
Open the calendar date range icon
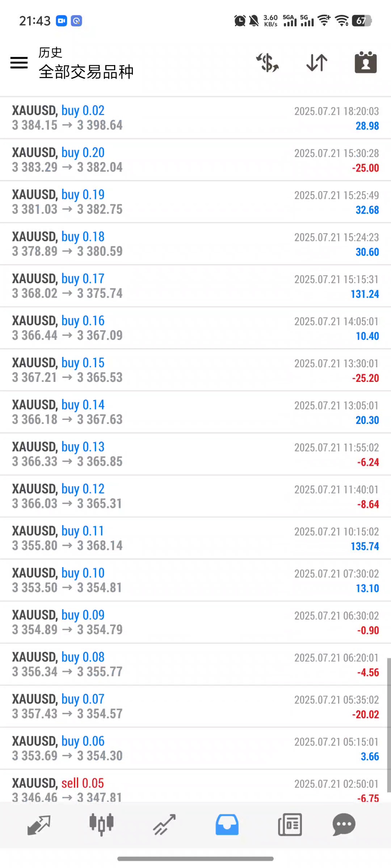click(x=366, y=63)
